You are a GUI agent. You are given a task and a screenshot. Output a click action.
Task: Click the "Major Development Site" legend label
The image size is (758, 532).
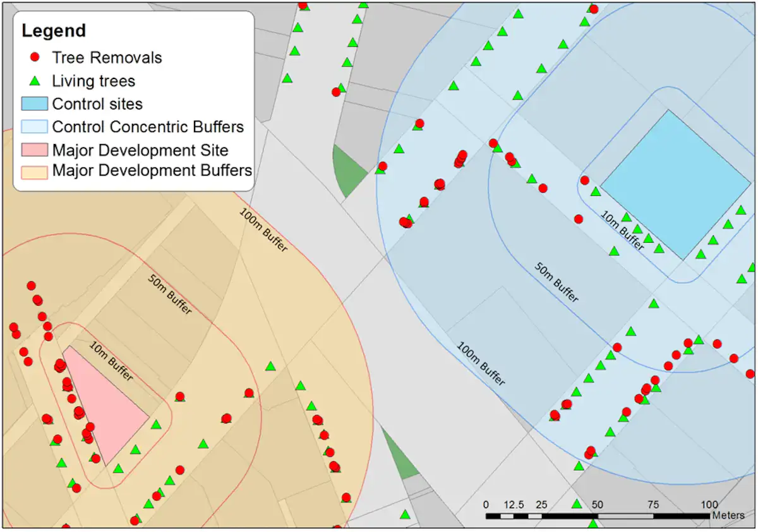tap(140, 150)
